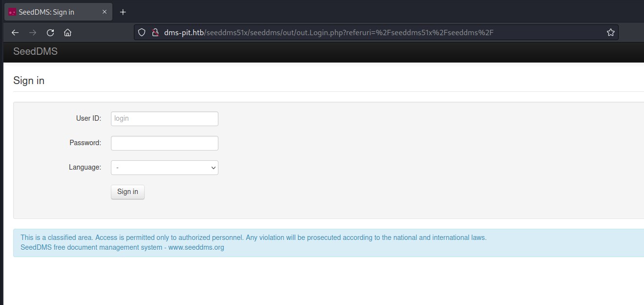Click the "Language:" field label
This screenshot has height=305, width=644.
pos(85,167)
